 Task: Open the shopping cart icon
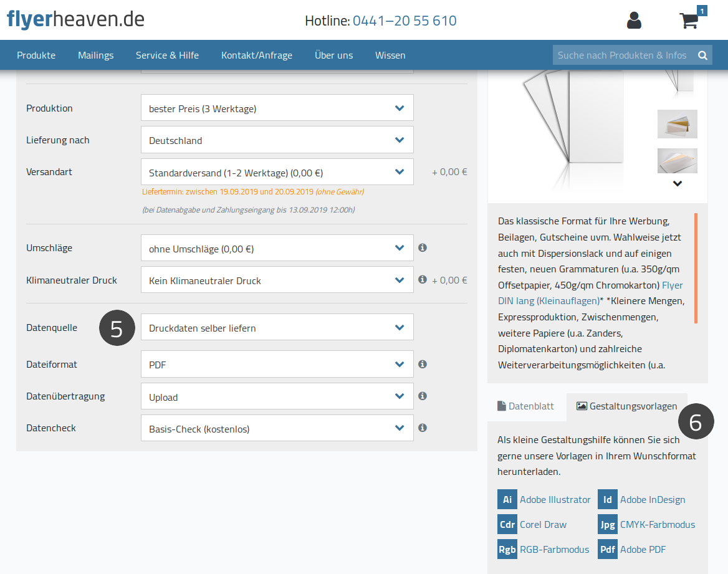(x=689, y=21)
